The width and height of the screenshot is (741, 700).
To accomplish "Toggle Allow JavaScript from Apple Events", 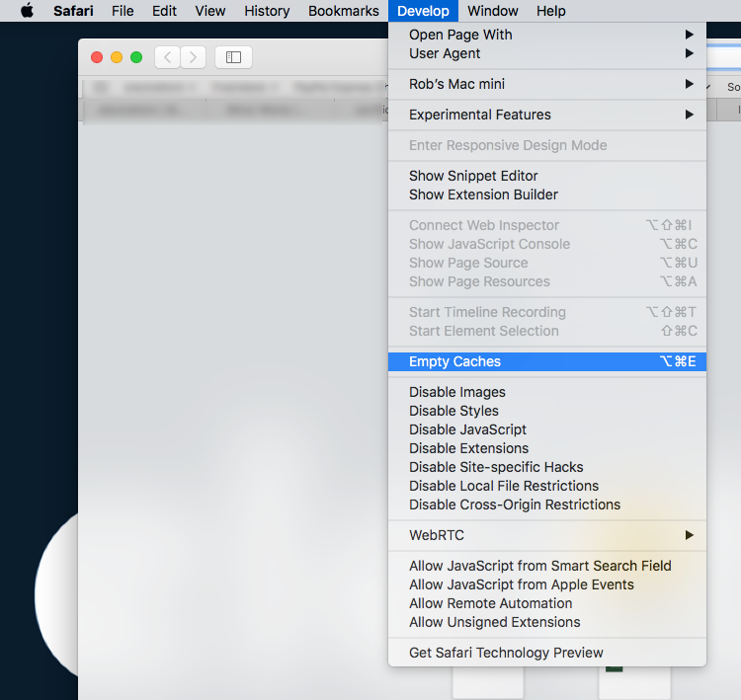I will click(x=547, y=584).
